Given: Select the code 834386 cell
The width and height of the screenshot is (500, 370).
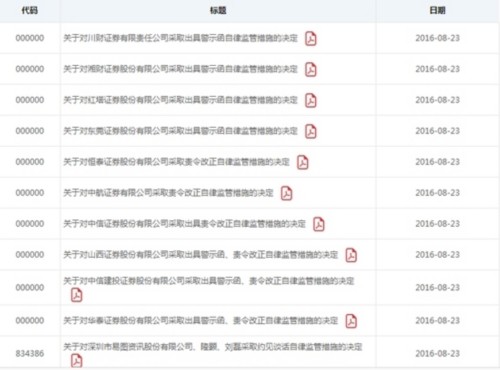Looking at the screenshot, I should (x=30, y=353).
